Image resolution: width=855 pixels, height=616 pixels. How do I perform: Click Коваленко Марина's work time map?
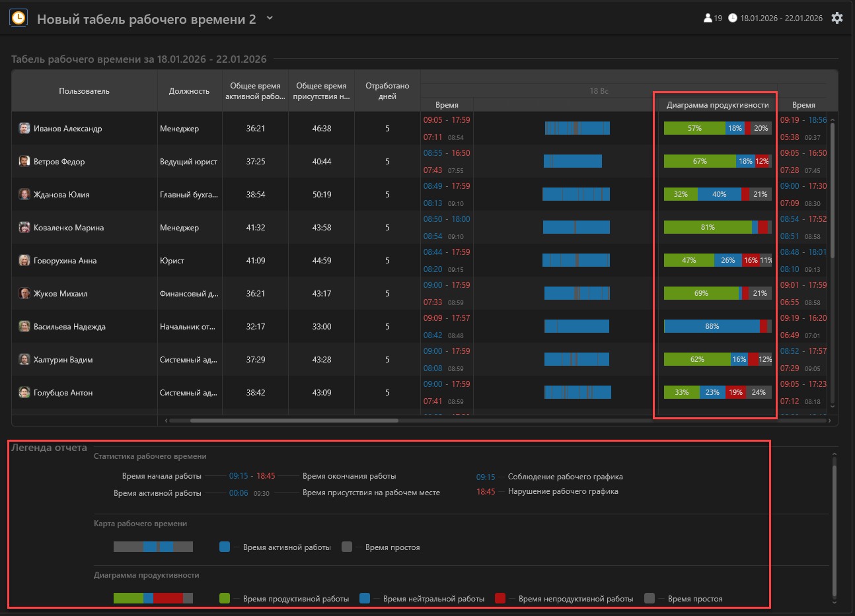coord(576,227)
